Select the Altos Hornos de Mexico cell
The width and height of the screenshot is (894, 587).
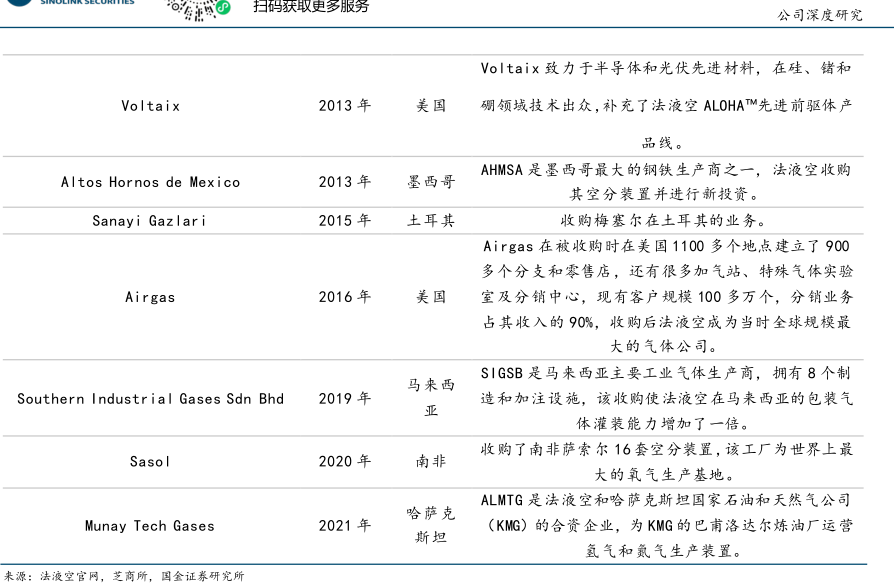pos(150,182)
